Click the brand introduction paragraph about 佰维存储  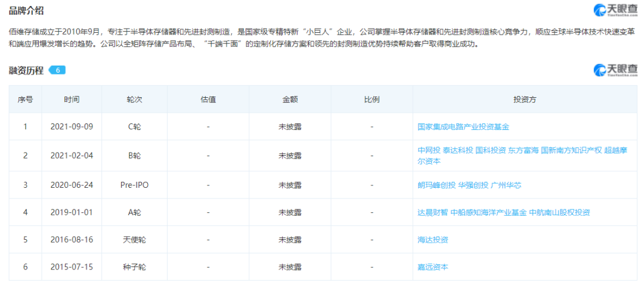[321, 38]
